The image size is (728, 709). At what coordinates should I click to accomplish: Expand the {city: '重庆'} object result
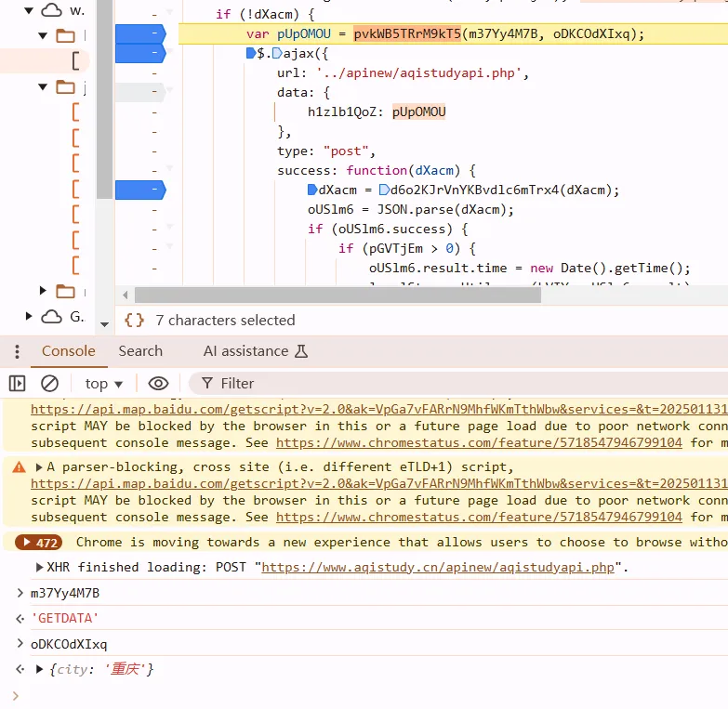pos(39,669)
